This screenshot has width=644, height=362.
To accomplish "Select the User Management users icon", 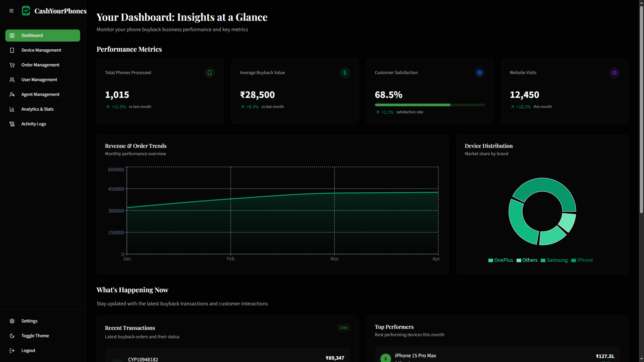I will click(x=12, y=80).
